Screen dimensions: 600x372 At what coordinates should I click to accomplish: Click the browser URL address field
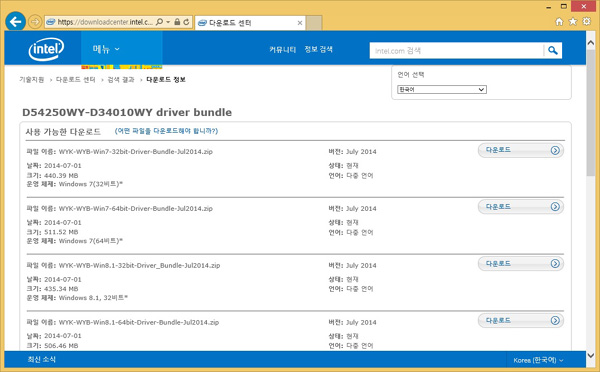pyautogui.click(x=105, y=22)
